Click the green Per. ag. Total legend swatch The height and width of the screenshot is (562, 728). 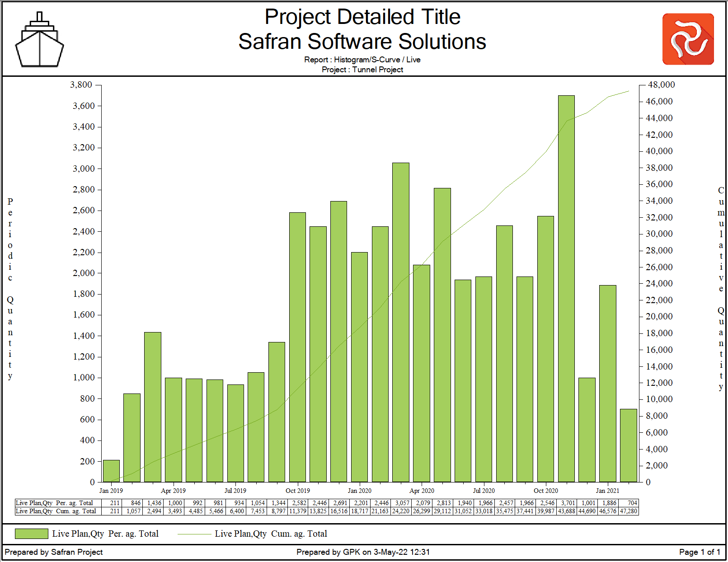(32, 534)
